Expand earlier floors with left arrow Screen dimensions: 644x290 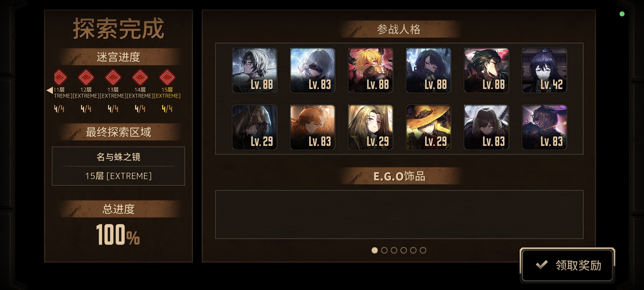pos(50,90)
